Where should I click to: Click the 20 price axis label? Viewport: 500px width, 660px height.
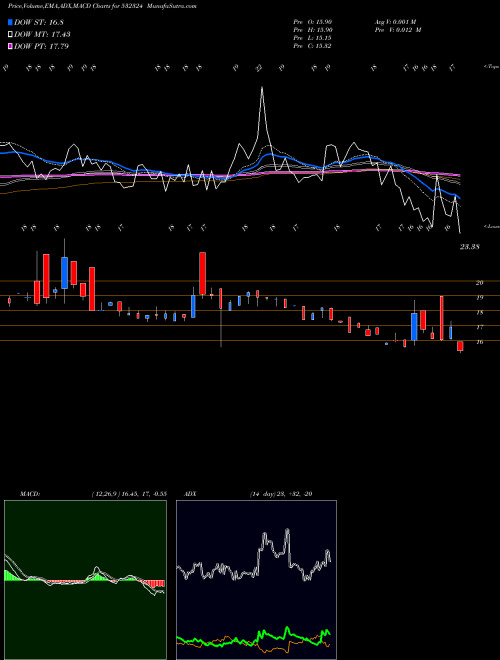[x=479, y=283]
